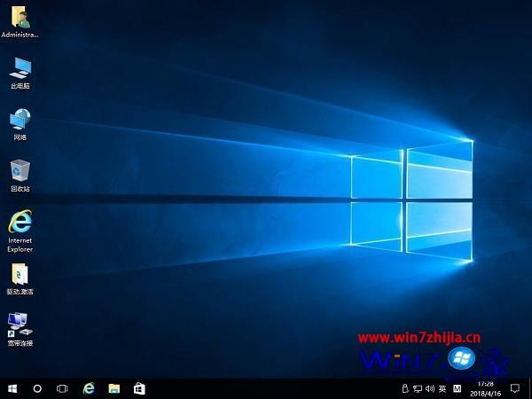The width and height of the screenshot is (532, 399).
Task: Click the safely remove hardware USB tray icon
Action: [405, 388]
